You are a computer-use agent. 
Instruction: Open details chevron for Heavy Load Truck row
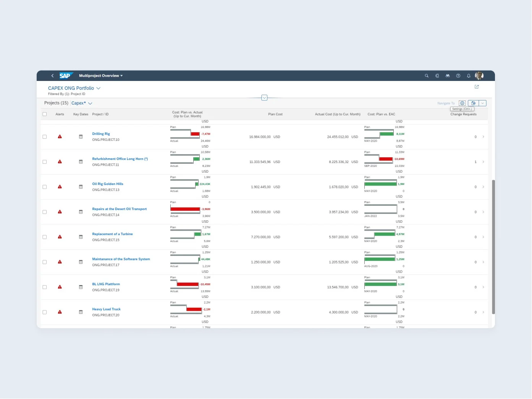point(483,312)
